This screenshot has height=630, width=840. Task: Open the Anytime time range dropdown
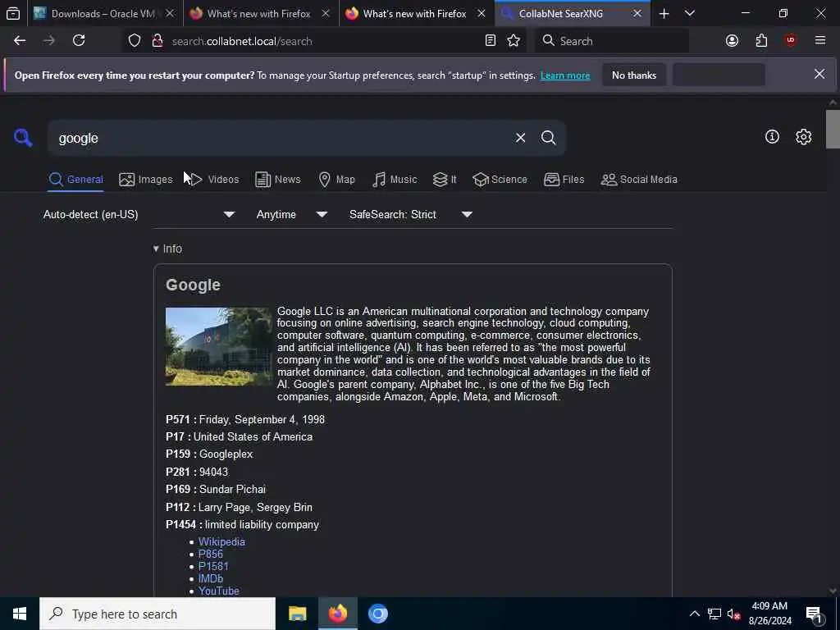coord(292,214)
